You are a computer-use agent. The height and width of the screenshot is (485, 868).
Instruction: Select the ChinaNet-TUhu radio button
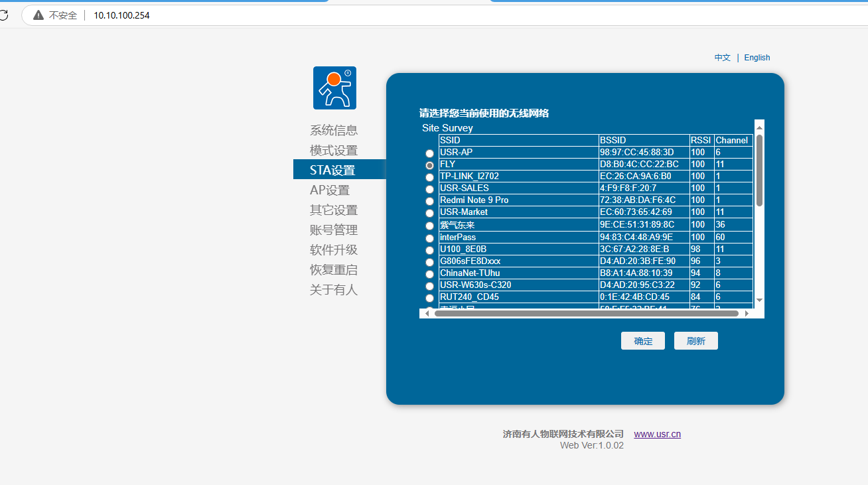[x=429, y=274]
